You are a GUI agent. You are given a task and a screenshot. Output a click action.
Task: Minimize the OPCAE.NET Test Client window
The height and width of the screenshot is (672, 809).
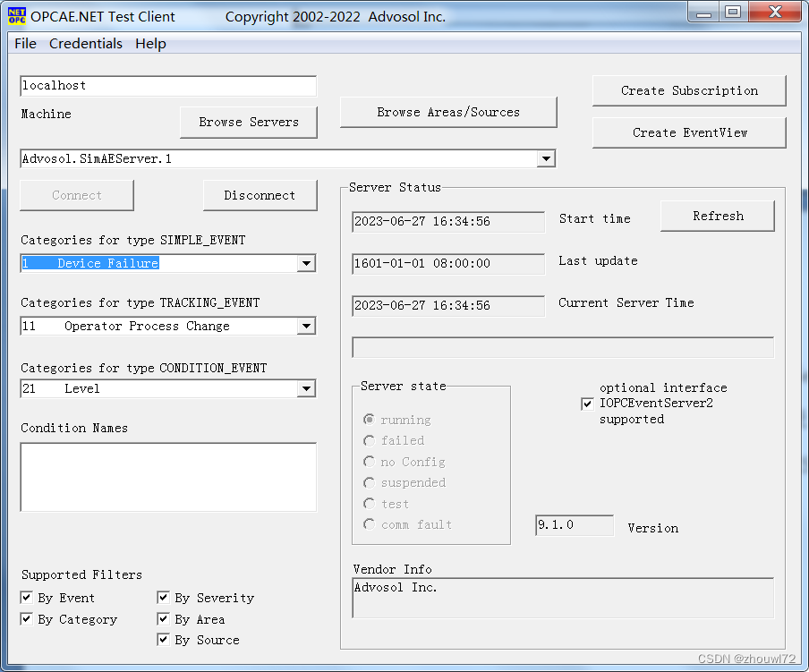tap(703, 13)
